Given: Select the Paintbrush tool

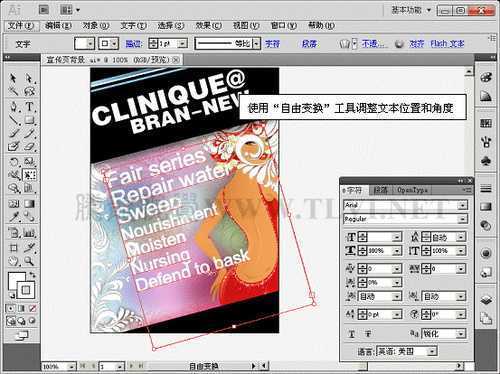Looking at the screenshot, I should tap(13, 133).
